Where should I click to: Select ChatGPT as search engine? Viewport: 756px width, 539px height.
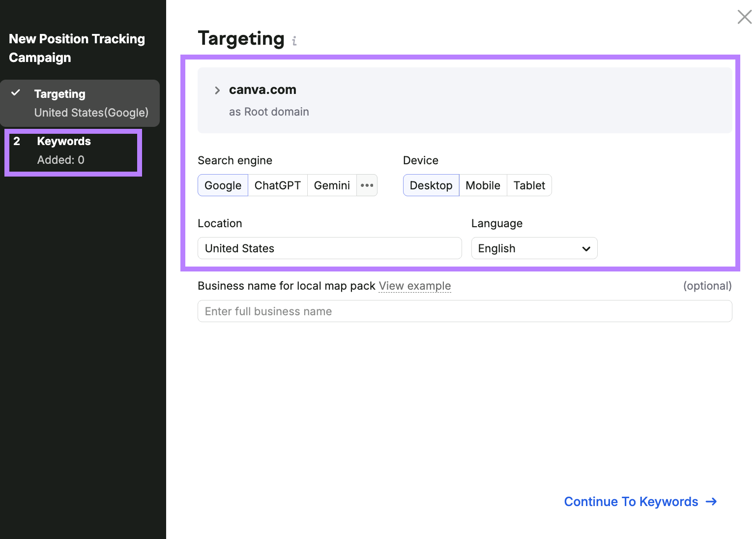coord(278,185)
